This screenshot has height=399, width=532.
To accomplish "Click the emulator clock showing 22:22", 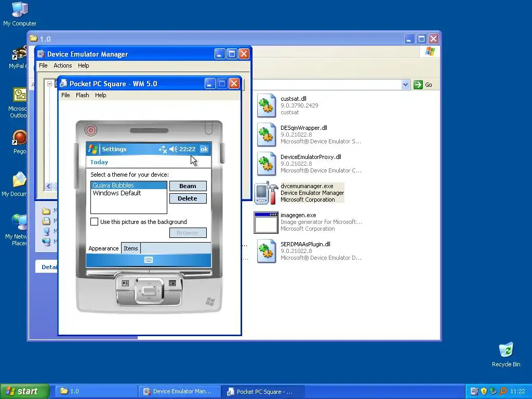I will coord(187,149).
